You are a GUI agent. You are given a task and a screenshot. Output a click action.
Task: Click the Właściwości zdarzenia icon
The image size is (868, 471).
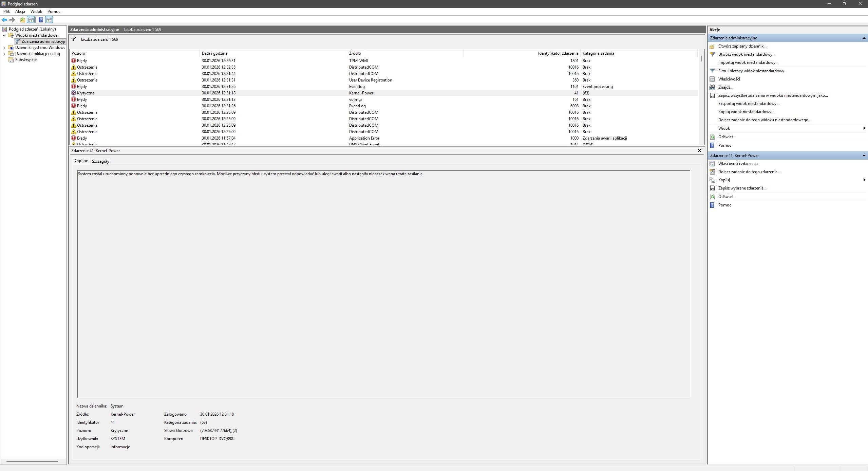coord(712,164)
